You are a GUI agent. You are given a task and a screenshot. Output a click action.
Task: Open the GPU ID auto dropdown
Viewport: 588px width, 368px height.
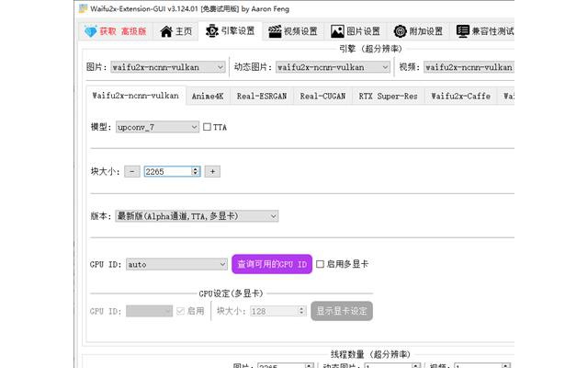click(x=176, y=264)
